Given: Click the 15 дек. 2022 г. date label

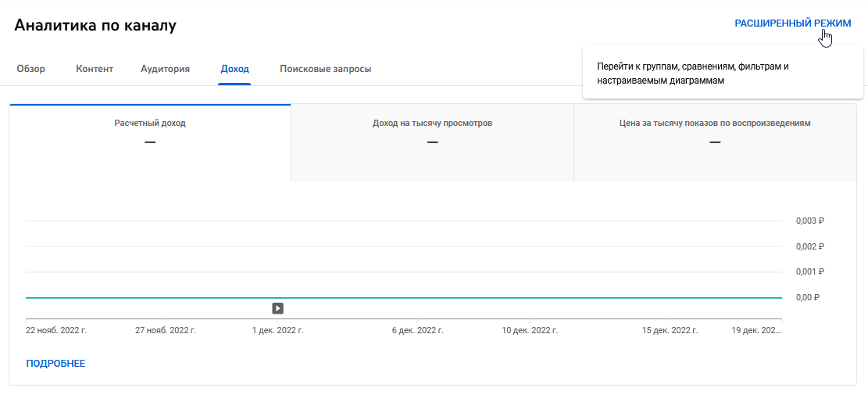Looking at the screenshot, I should click(670, 331).
